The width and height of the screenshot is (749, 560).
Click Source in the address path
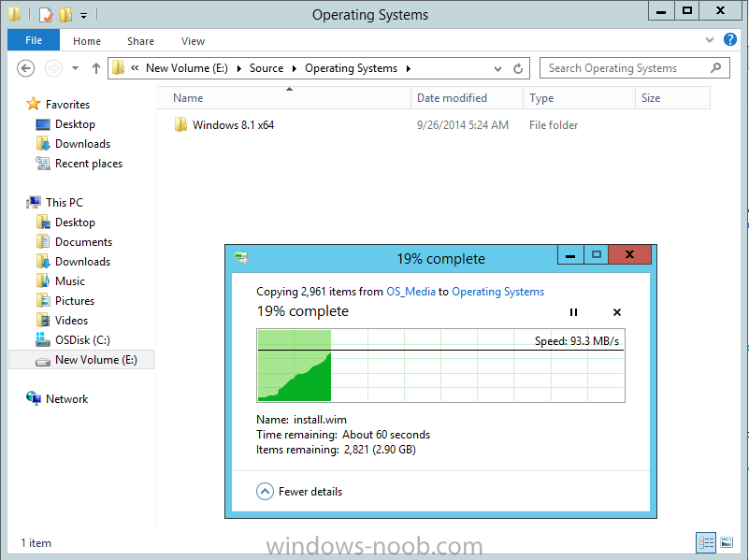pos(266,68)
